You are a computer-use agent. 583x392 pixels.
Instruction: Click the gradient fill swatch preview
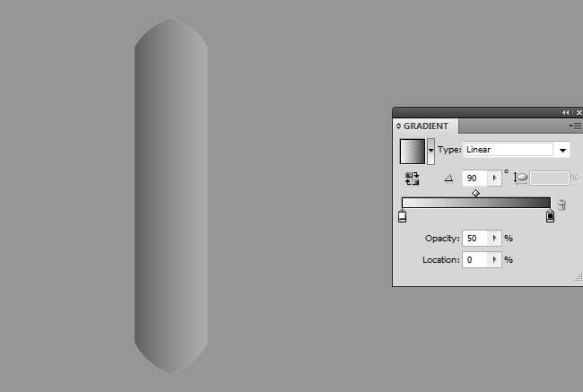412,151
